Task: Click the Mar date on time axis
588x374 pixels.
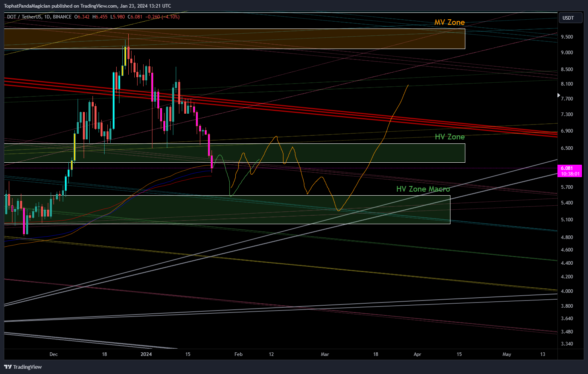Action: 325,354
